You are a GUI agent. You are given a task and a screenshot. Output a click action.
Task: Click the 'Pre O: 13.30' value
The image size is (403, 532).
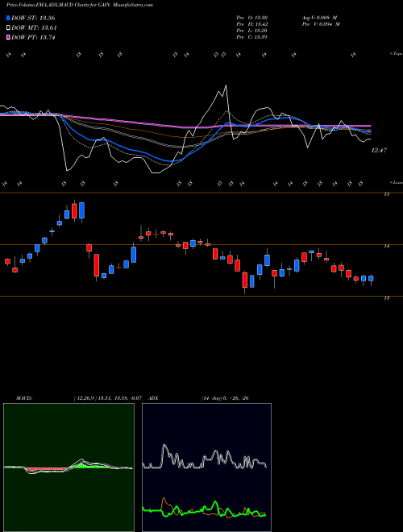[251, 18]
